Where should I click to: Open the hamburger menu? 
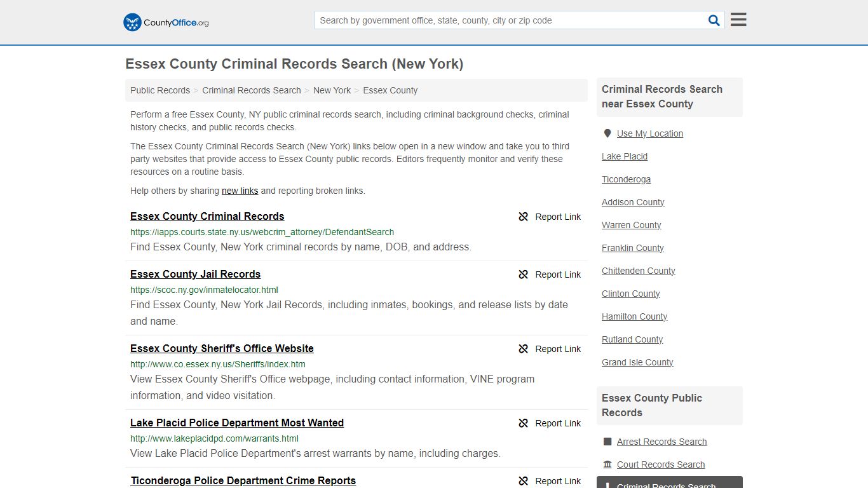pos(738,20)
